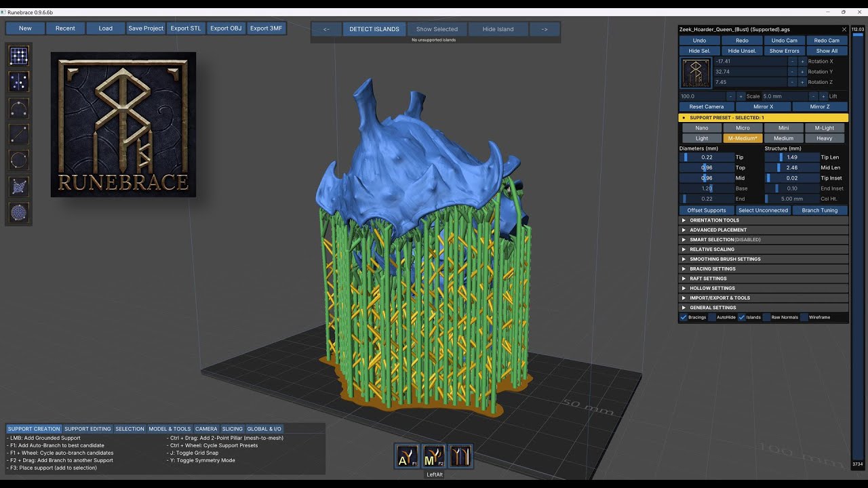The width and height of the screenshot is (868, 488).
Task: Increase Rotation X with plus button
Action: 802,62
